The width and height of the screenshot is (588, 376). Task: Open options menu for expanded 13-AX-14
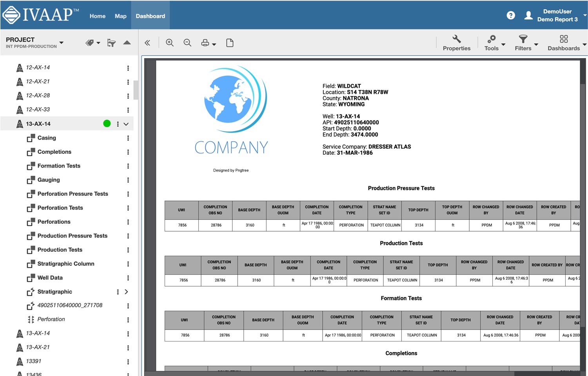pyautogui.click(x=118, y=124)
